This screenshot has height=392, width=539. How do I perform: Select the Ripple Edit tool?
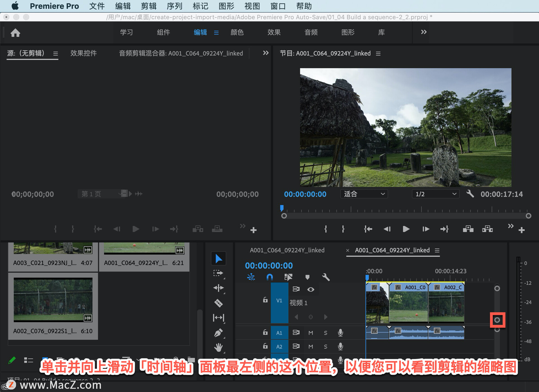(218, 288)
